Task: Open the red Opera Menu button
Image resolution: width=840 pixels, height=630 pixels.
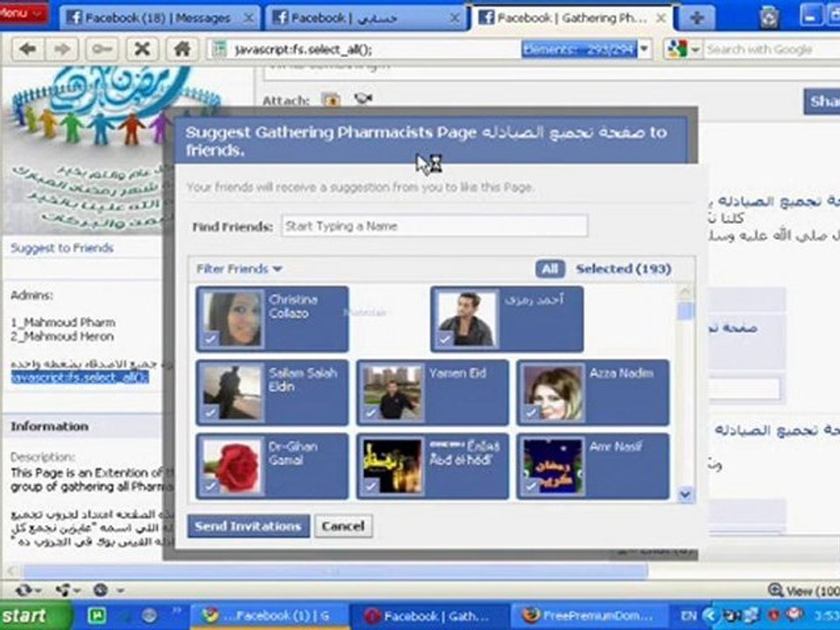Action: point(23,13)
